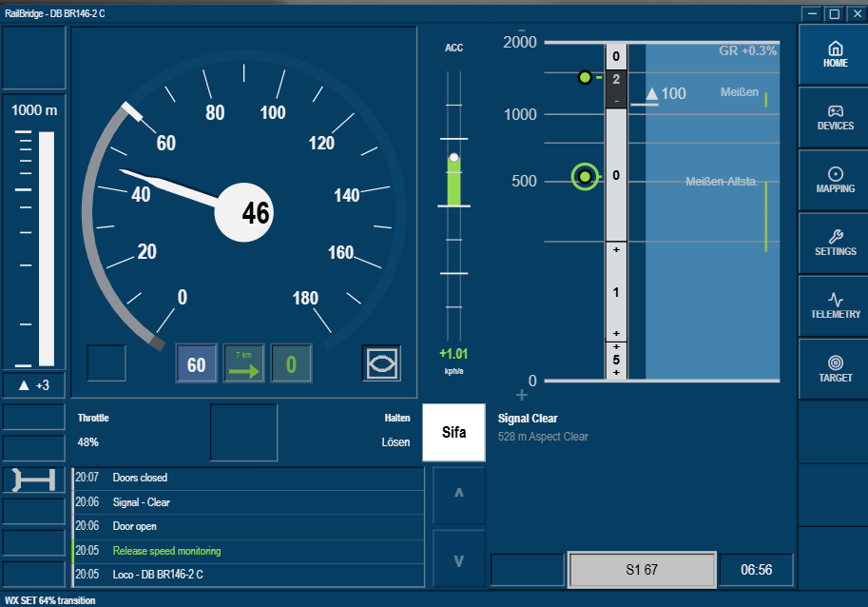Click the green 0 target speed box

click(291, 363)
